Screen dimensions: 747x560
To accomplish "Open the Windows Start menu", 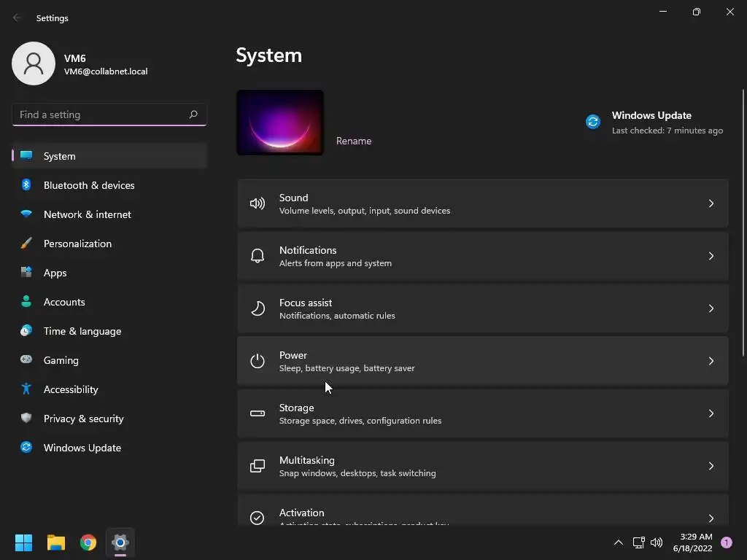I will 23,542.
